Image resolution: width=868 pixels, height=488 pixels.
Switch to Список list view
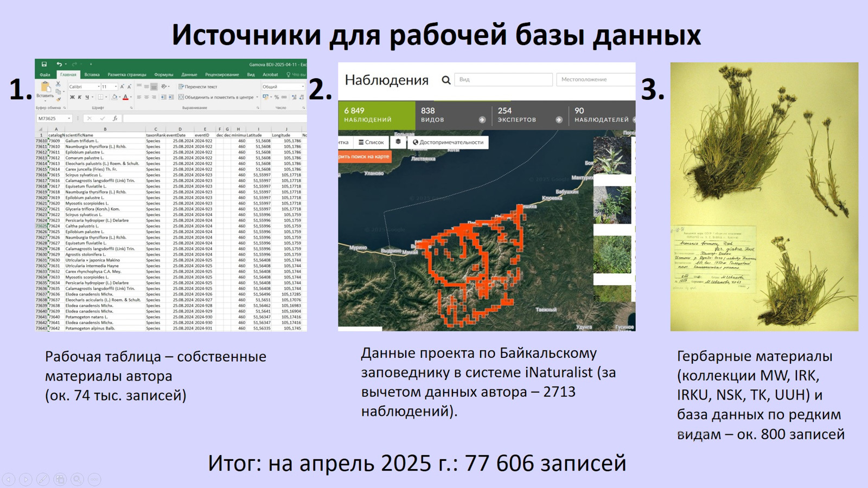point(371,142)
